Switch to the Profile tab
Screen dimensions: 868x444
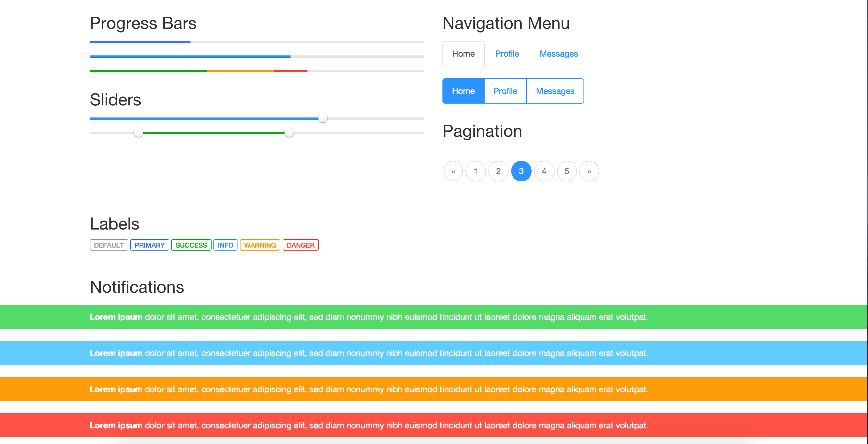[x=507, y=54]
